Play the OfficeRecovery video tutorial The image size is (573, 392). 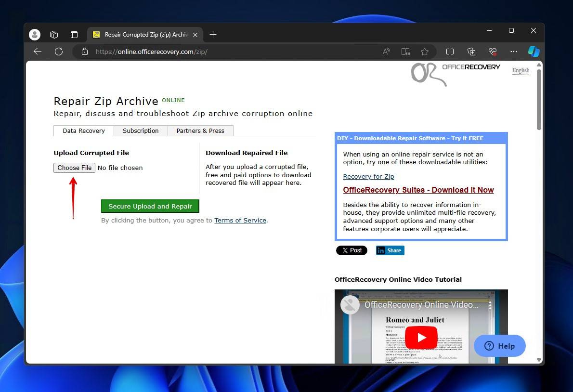coord(421,337)
